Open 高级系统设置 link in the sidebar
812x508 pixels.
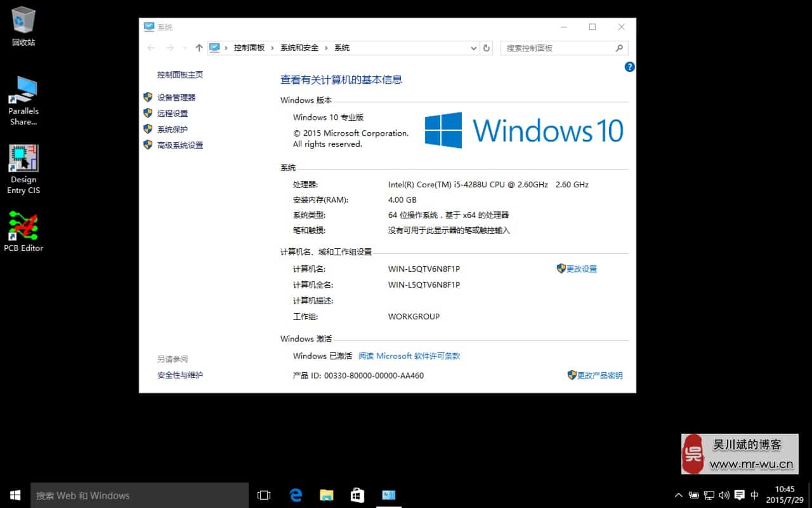click(x=180, y=145)
